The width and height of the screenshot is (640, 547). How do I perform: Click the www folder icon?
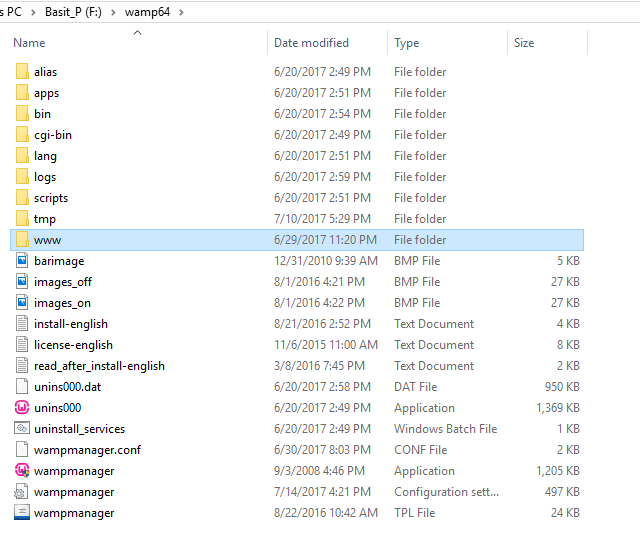click(x=22, y=240)
